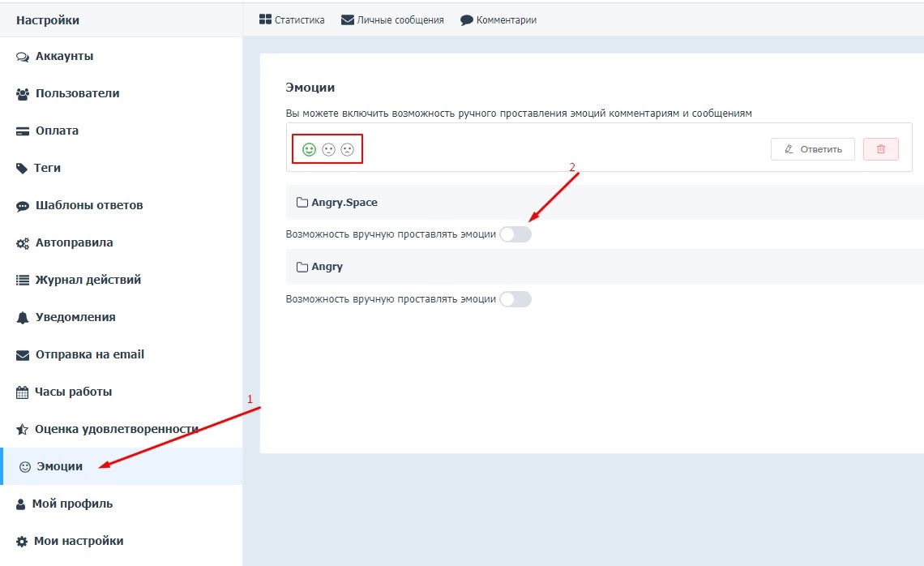Click the Отправка на email envelope icon
Viewport: 924px width, 566px height.
pyautogui.click(x=23, y=355)
